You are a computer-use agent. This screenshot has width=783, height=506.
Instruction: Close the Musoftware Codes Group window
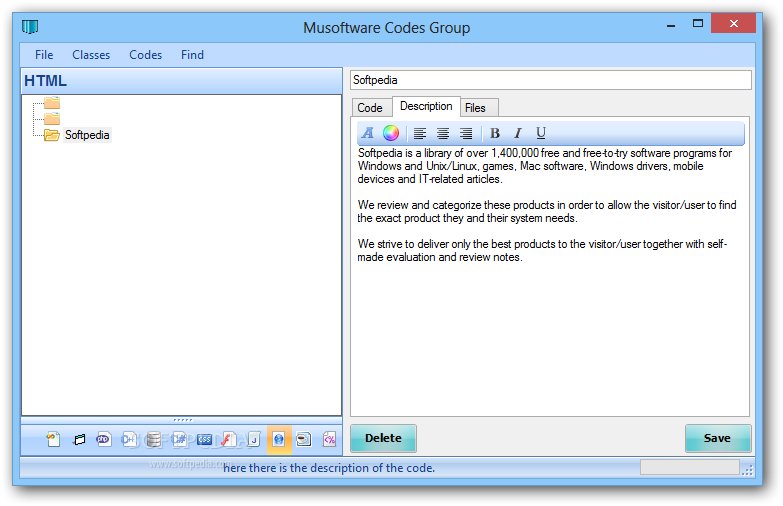pyautogui.click(x=734, y=23)
